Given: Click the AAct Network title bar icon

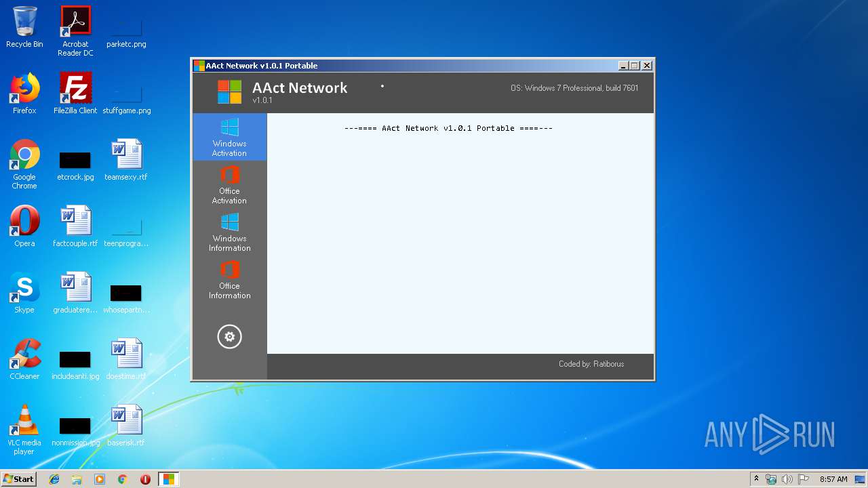Looking at the screenshot, I should tap(199, 66).
